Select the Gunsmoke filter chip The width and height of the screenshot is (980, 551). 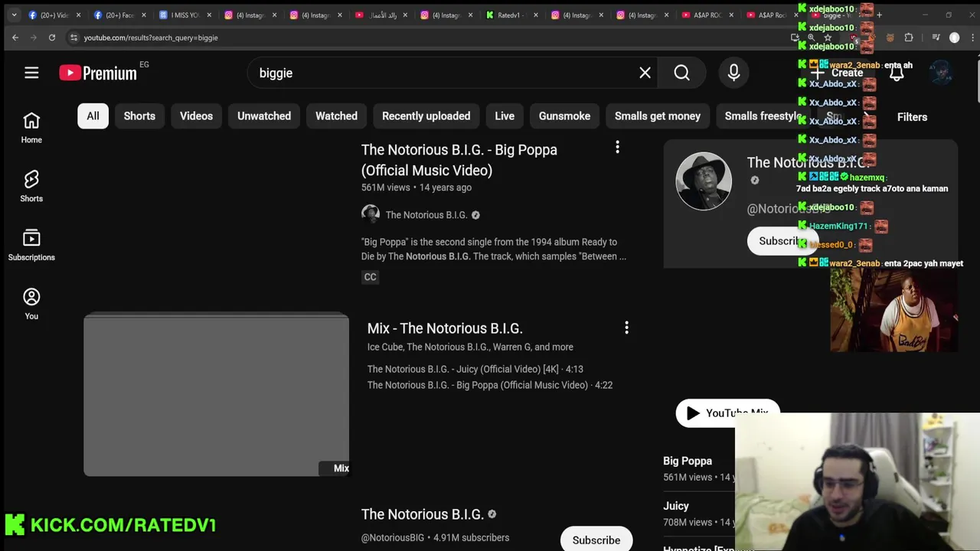[x=564, y=116]
